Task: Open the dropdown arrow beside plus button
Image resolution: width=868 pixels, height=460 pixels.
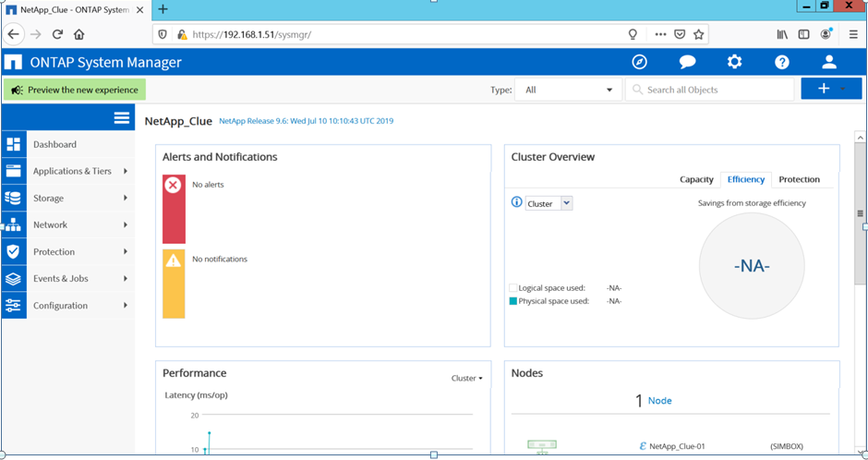Action: tap(843, 89)
